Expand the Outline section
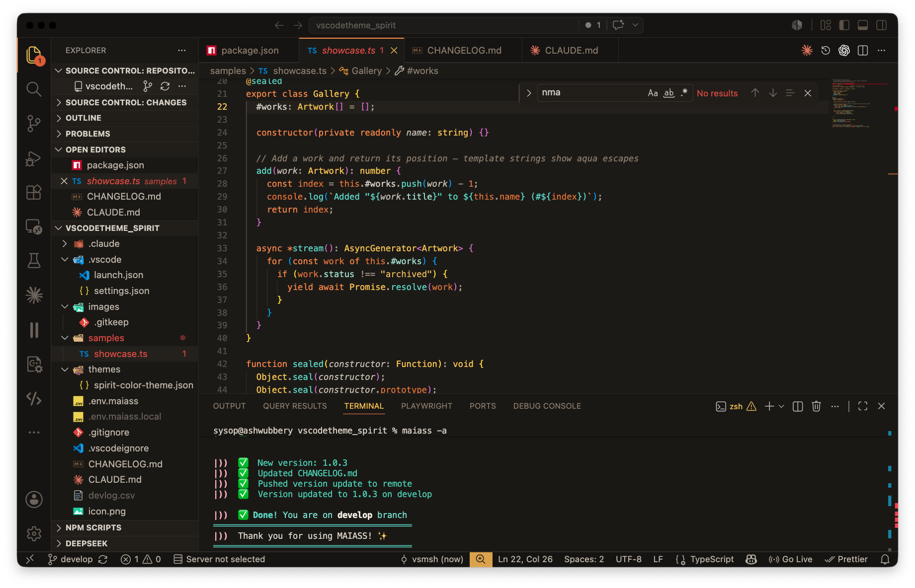Viewport: 915px width, 588px height. [125, 118]
